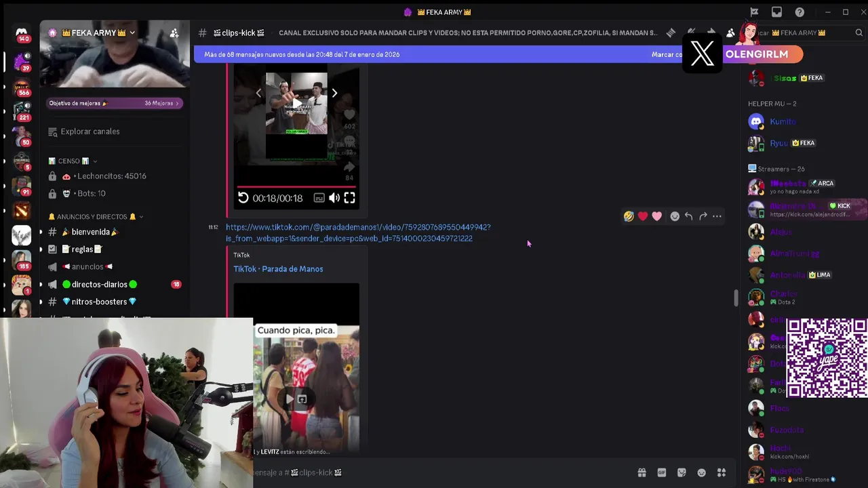The width and height of the screenshot is (868, 488).
Task: Click the embedded video progress bar
Action: (x=296, y=186)
